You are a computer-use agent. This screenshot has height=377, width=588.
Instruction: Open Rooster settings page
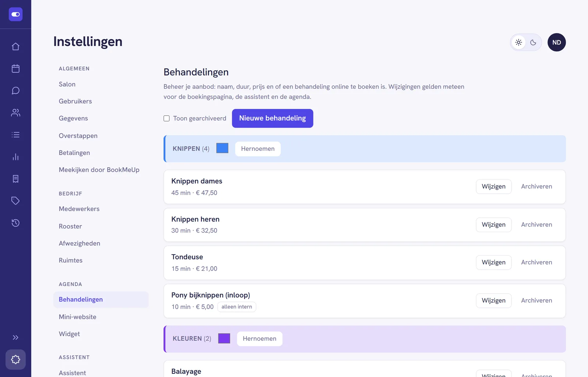(101, 226)
